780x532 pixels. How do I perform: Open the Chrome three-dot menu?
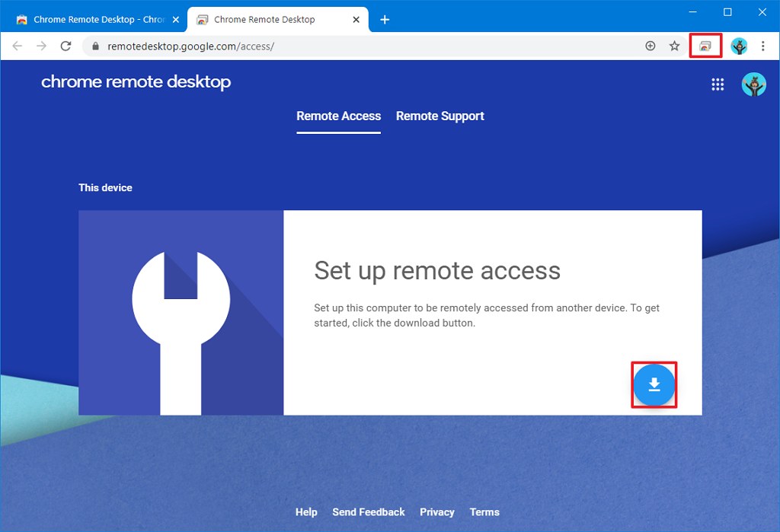[763, 46]
